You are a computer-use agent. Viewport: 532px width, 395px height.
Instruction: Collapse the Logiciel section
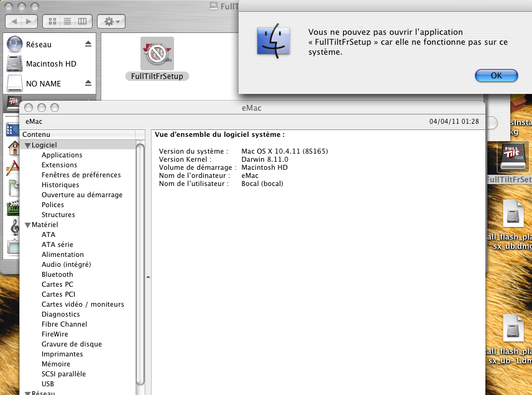pyautogui.click(x=27, y=146)
